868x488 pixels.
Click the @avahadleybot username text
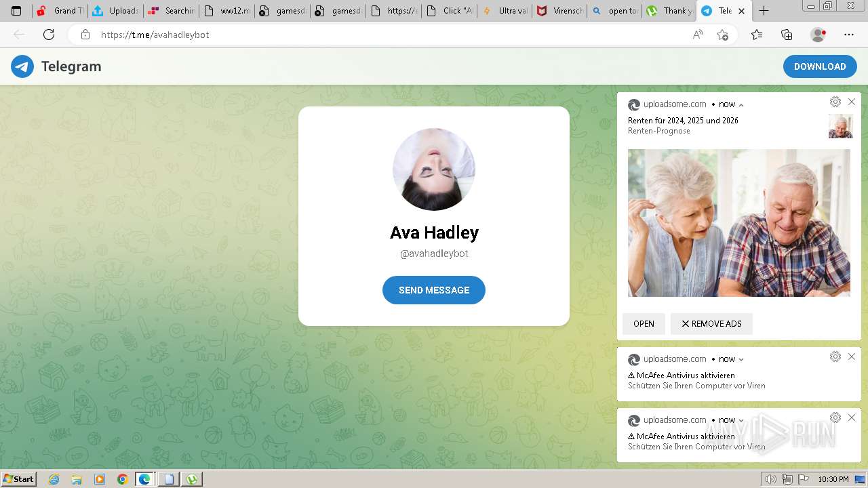pos(434,253)
